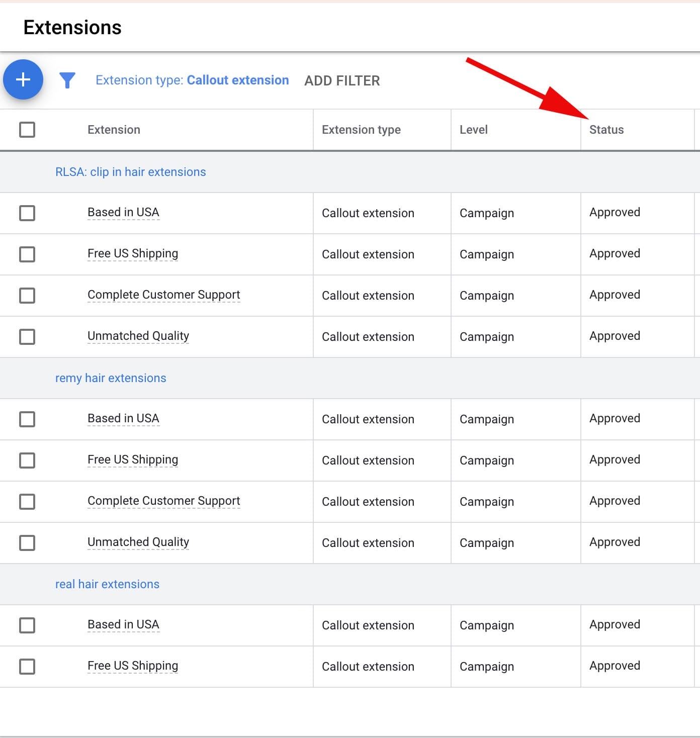Click Complete Customer Support text in RLSA clip in group
The height and width of the screenshot is (738, 700).
[x=164, y=295]
